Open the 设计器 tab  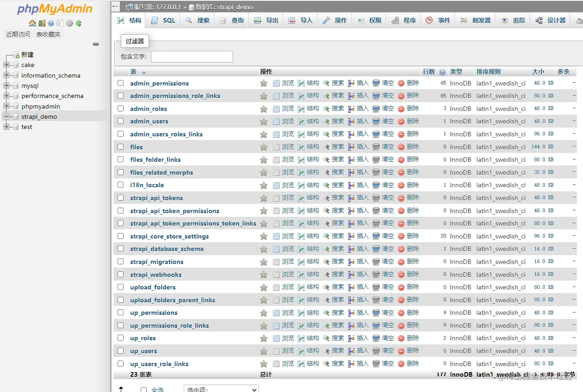(x=551, y=20)
